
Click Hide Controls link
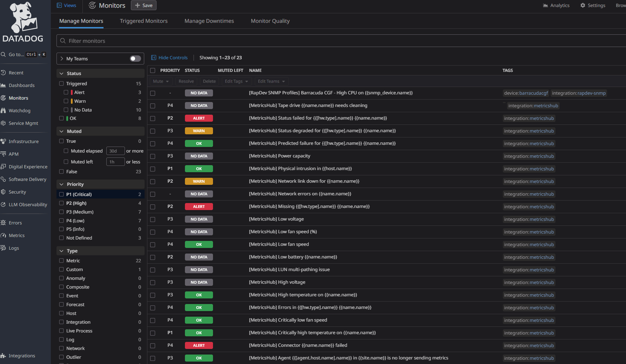coord(173,58)
